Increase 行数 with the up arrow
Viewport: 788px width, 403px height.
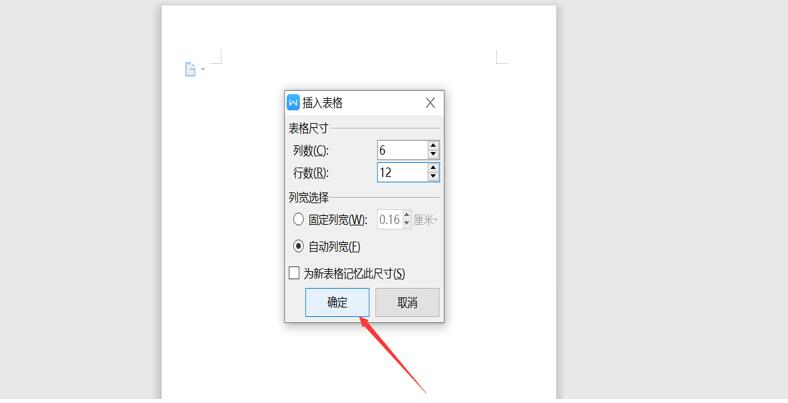tap(433, 167)
